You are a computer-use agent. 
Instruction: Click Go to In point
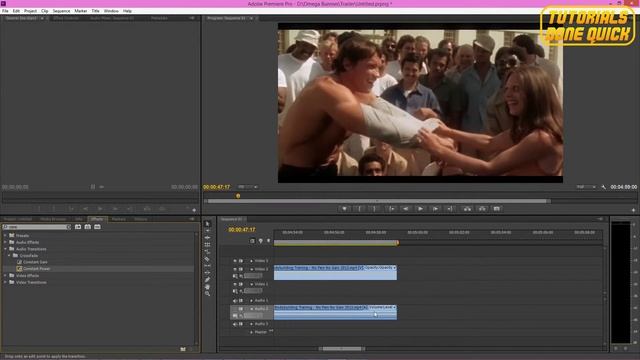click(391, 209)
